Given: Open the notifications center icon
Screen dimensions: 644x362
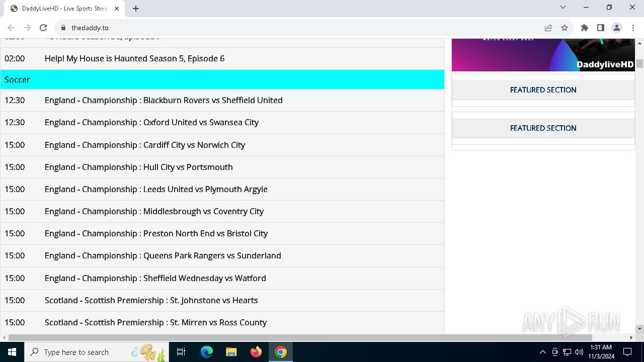Looking at the screenshot, I should 627,352.
